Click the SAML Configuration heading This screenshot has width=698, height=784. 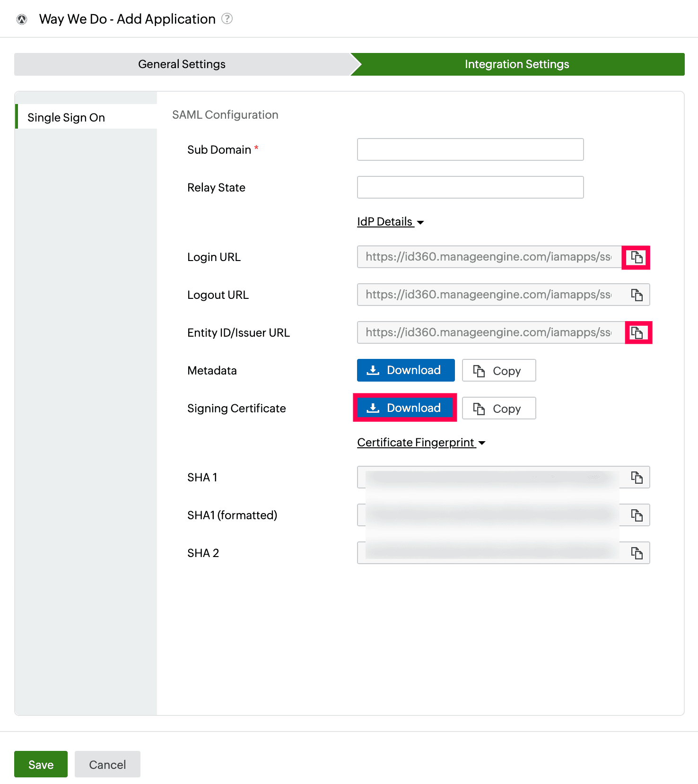coord(225,115)
